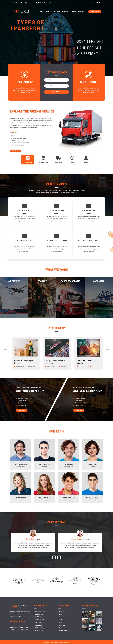Click the Track Order button
The height and width of the screenshot is (644, 113).
95,12
